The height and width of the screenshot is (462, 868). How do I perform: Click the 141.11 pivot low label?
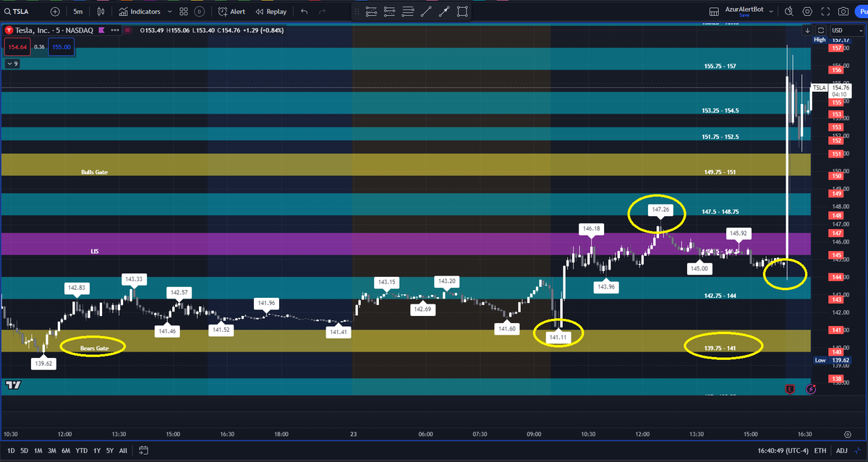558,337
